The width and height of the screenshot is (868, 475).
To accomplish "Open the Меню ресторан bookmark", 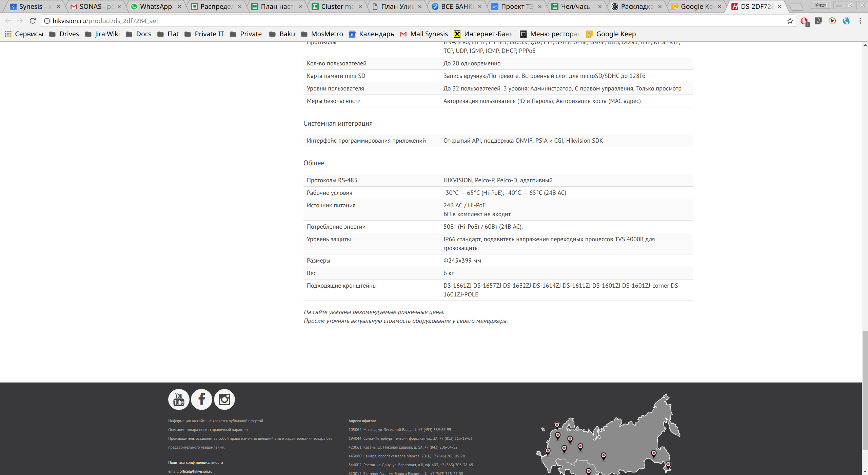I will (x=549, y=34).
